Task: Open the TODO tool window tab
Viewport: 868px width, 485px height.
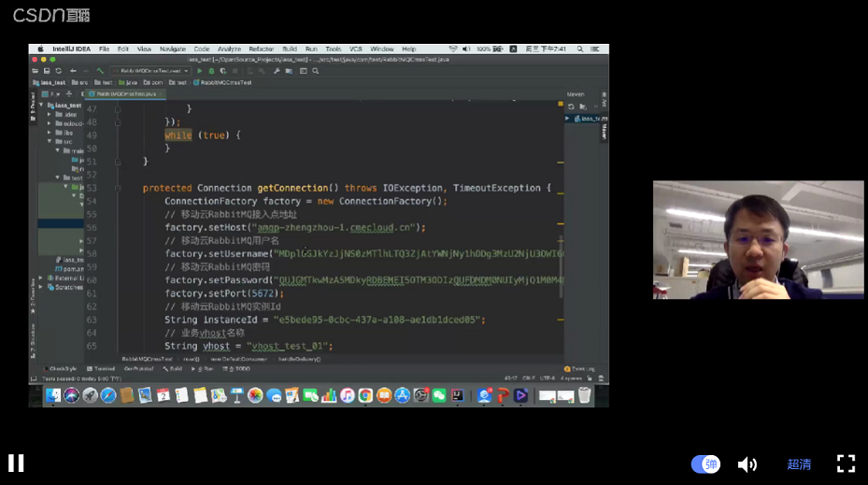Action: pyautogui.click(x=238, y=369)
